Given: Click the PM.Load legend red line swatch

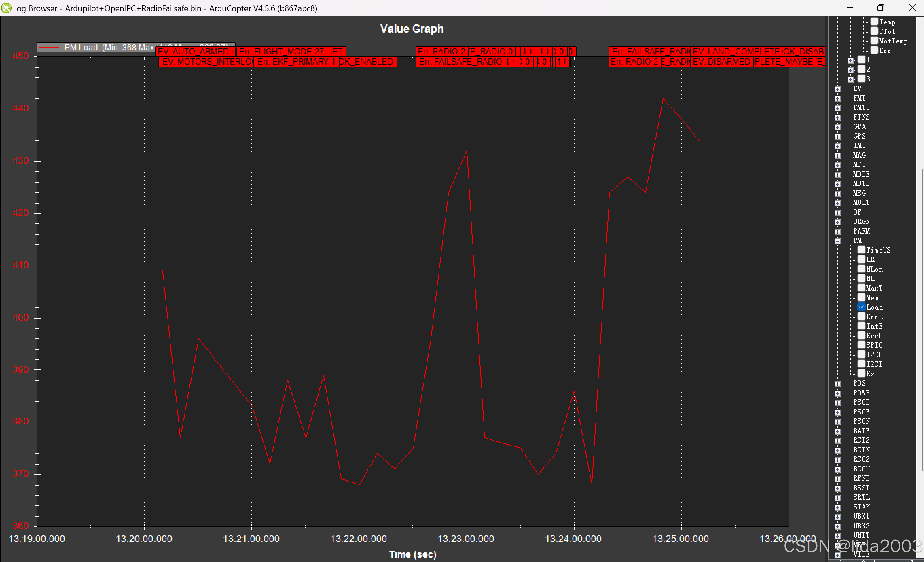Looking at the screenshot, I should (50, 47).
